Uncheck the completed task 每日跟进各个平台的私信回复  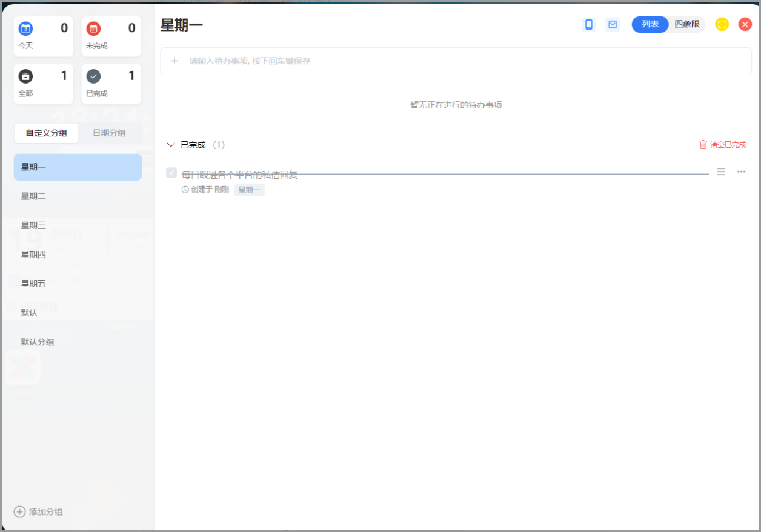(171, 173)
